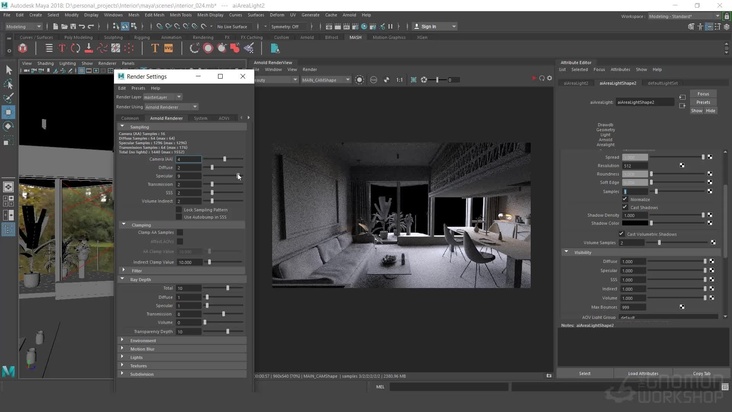This screenshot has width=732, height=412.
Task: Open the Render Layer masterLayer dropdown
Action: [x=162, y=97]
